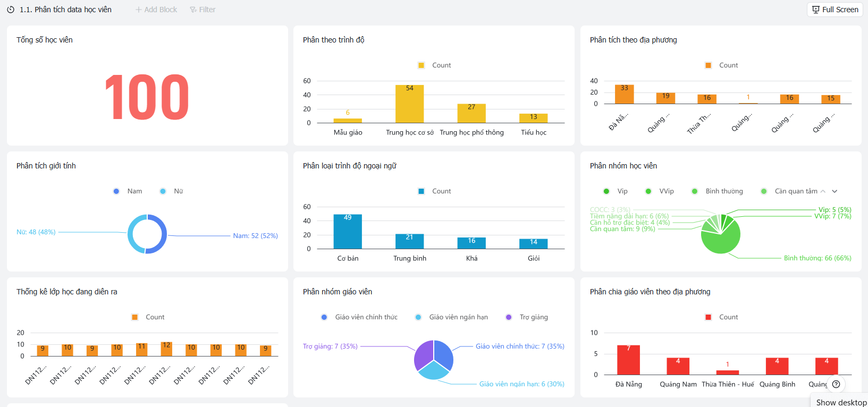This screenshot has height=407, width=868.
Task: Click the Mẫu giáo bar (6)
Action: pos(348,121)
